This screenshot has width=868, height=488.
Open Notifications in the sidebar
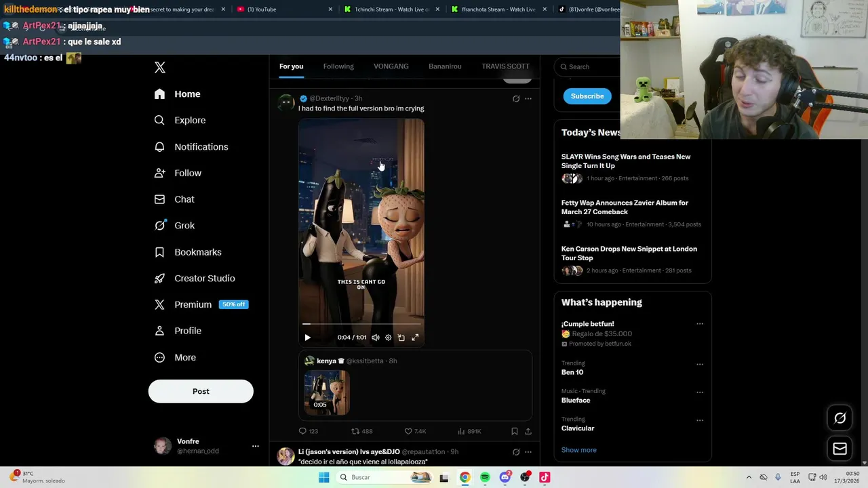(191, 146)
